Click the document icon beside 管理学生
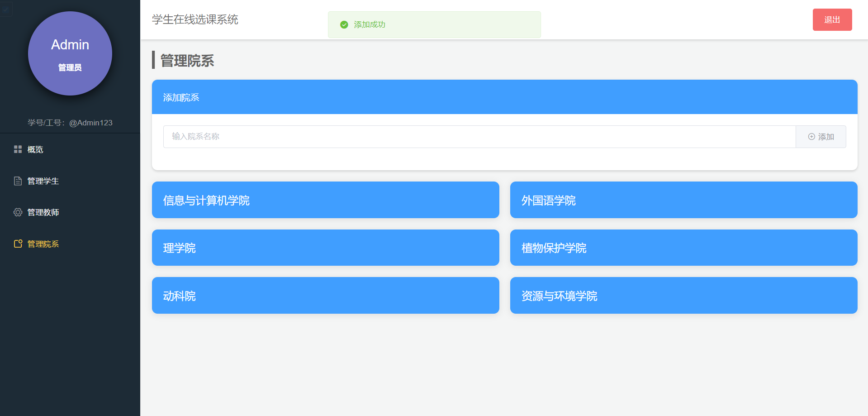This screenshot has height=416, width=868. coord(18,181)
